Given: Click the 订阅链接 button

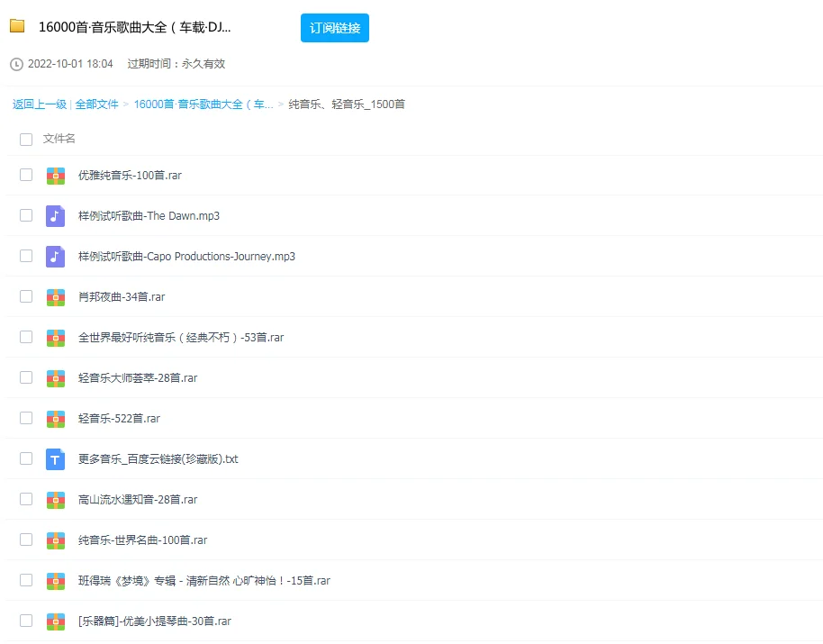Looking at the screenshot, I should [x=334, y=28].
